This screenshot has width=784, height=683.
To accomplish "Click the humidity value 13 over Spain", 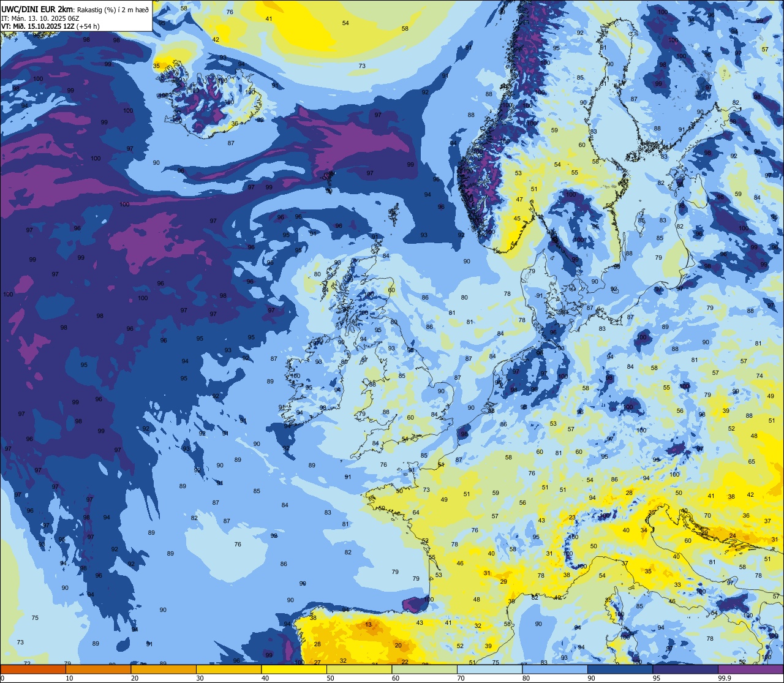I will (x=368, y=625).
